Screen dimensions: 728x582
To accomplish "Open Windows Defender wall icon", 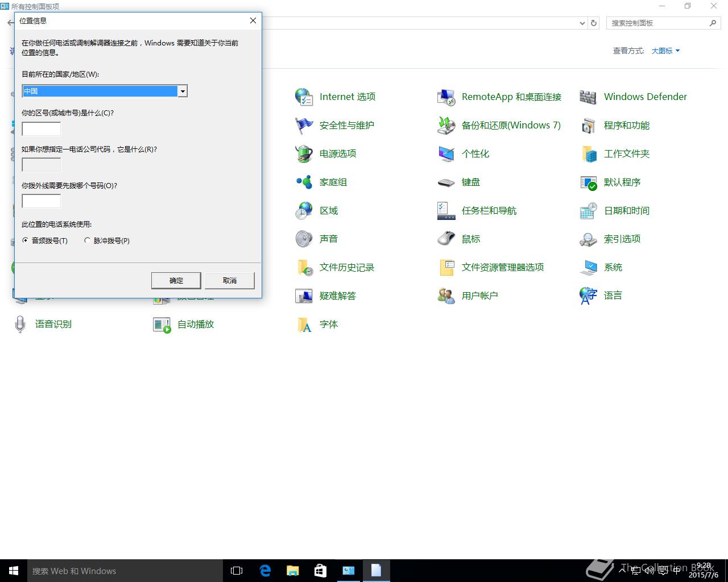I will click(x=588, y=97).
